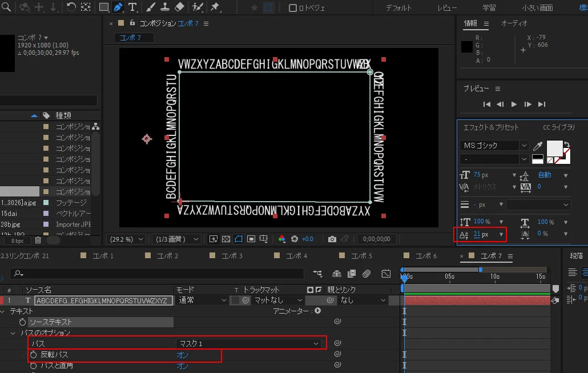Screen dimensions: 588x373
Task: Click the 8 bpc color depth button
Action: point(17,240)
